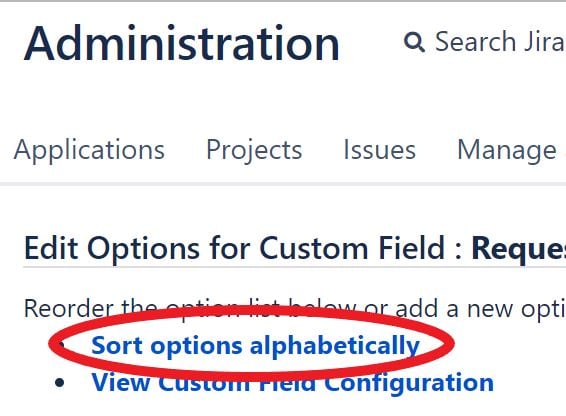The height and width of the screenshot is (416, 566).
Task: Click the word alphabetically in the circled link
Action: 335,346
